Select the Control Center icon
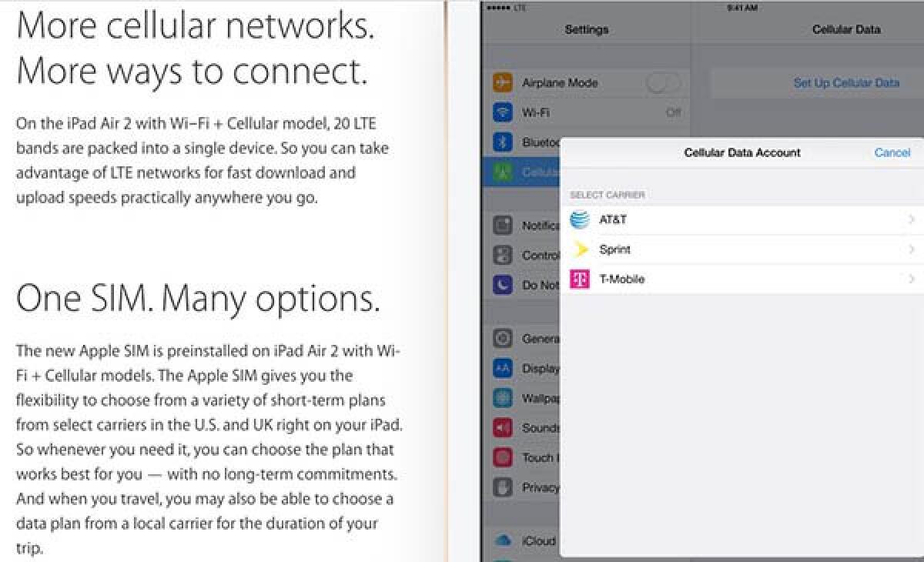 pos(504,255)
